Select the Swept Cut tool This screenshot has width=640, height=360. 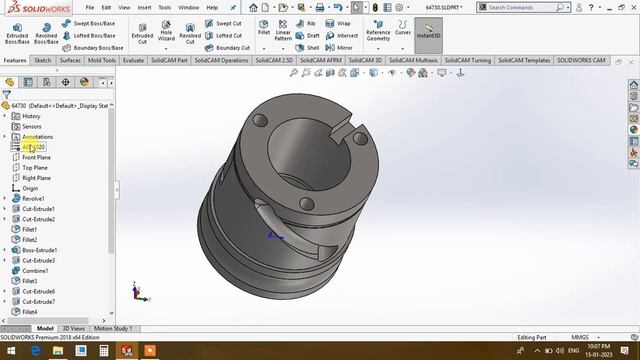224,24
